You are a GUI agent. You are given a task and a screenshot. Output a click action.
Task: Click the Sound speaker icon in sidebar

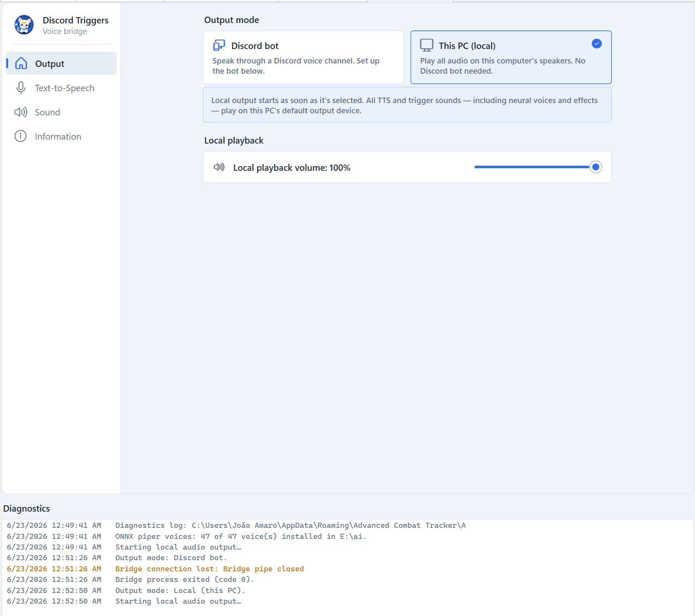tap(20, 112)
